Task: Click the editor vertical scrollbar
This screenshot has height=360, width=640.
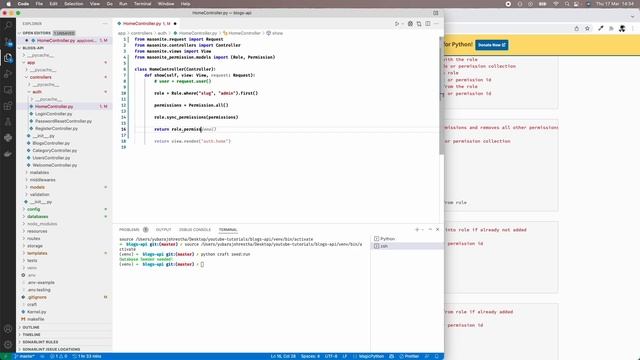Action: point(441,95)
